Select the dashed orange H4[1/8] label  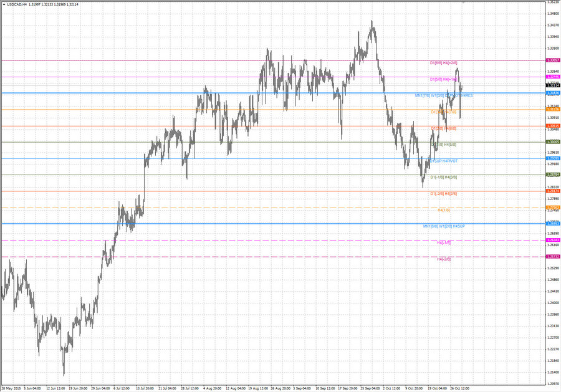444,210
